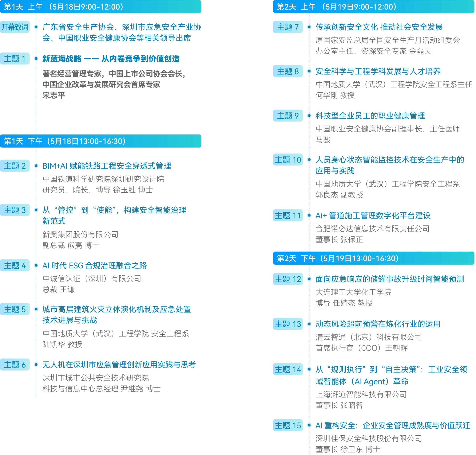476x455 pixels.
Task: Click speaker name 宋志平
Action: (54, 95)
